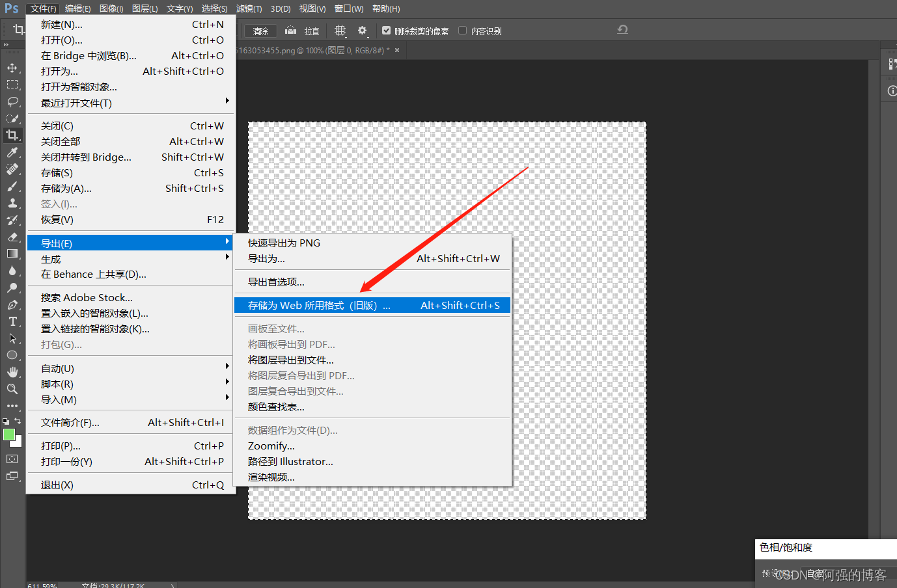This screenshot has height=588, width=897.
Task: Choose 存储为 Web 所用格式(旧版)
Action: click(x=372, y=305)
